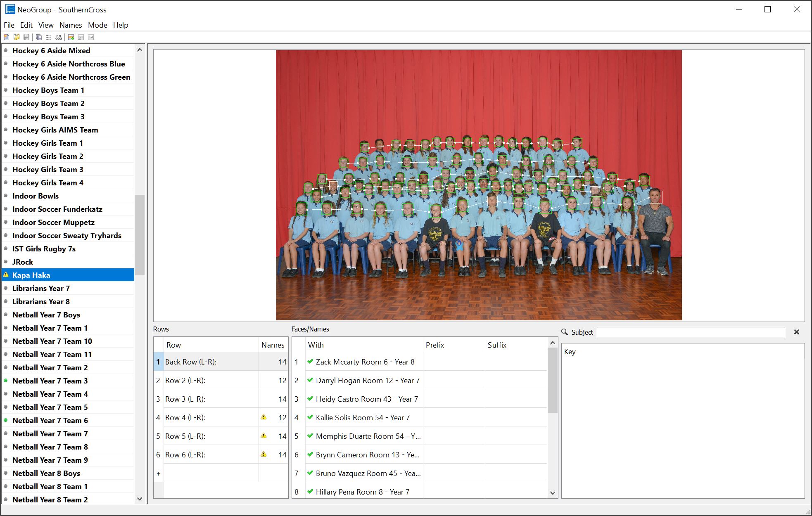Open the Names menu

(71, 25)
